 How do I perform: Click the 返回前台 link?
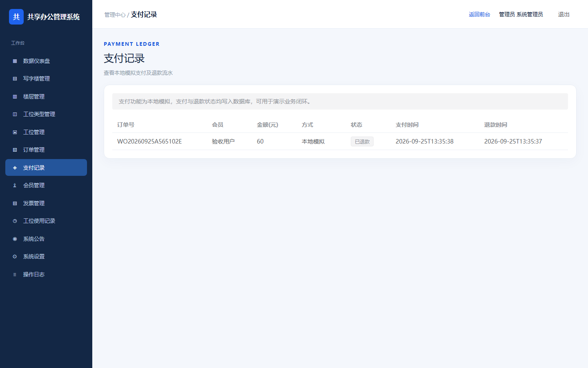[x=479, y=14]
